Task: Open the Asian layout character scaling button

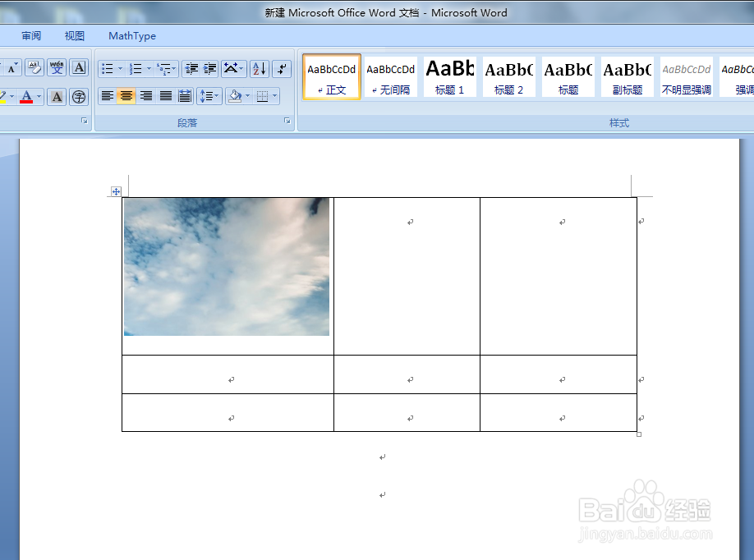Action: click(x=234, y=69)
